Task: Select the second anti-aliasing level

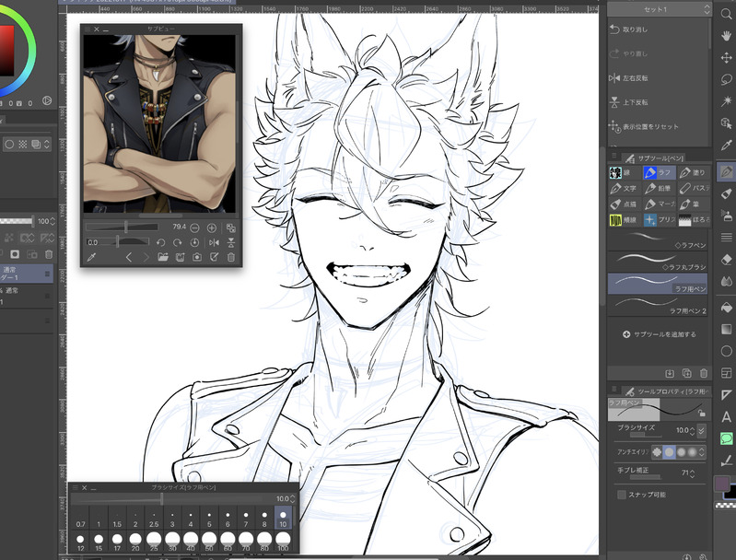Action: pyautogui.click(x=669, y=452)
